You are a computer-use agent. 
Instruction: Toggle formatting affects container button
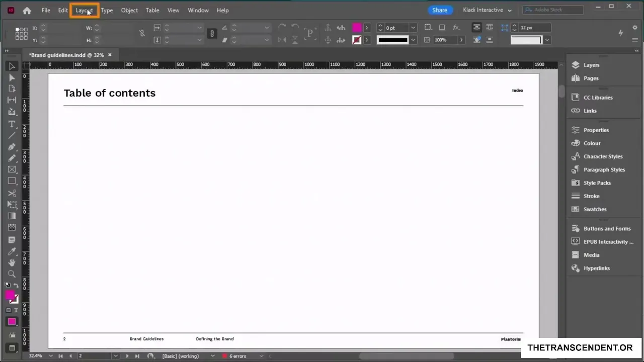[x=9, y=310]
